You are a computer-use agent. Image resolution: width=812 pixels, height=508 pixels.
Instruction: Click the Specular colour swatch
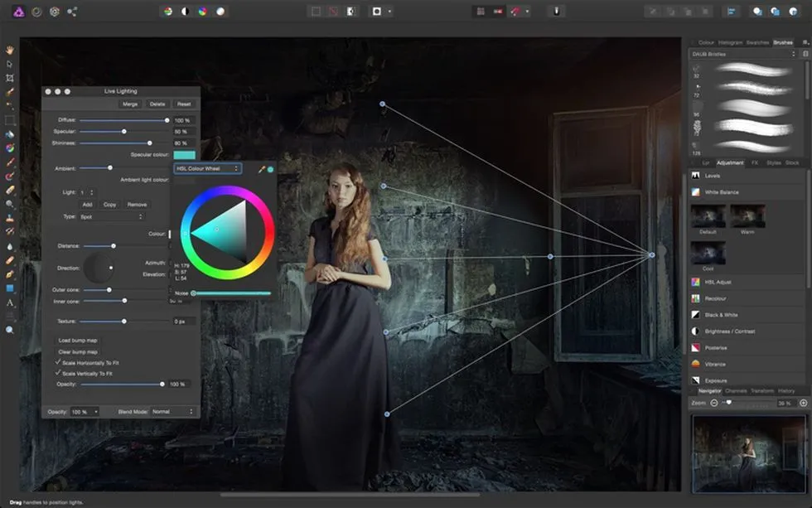pos(184,155)
